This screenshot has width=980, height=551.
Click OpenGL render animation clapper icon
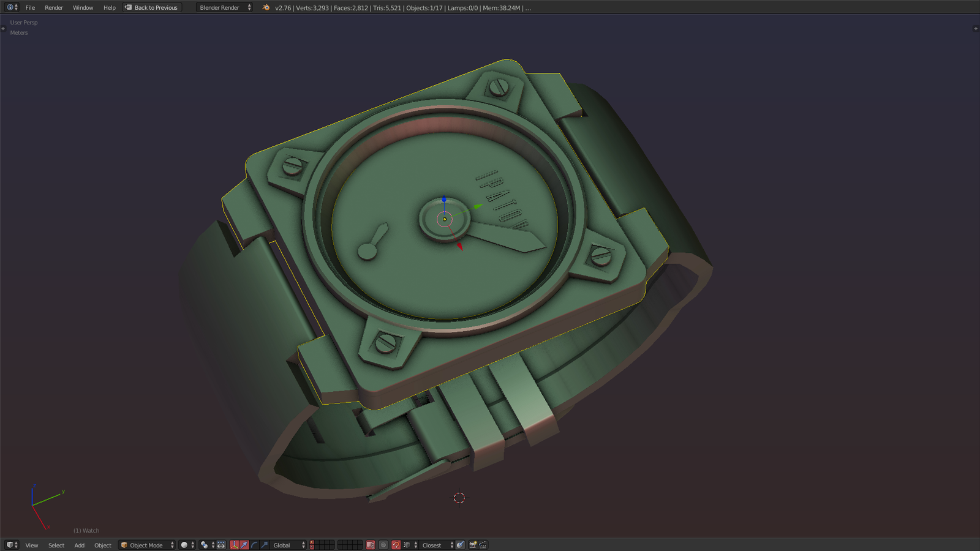click(x=483, y=545)
